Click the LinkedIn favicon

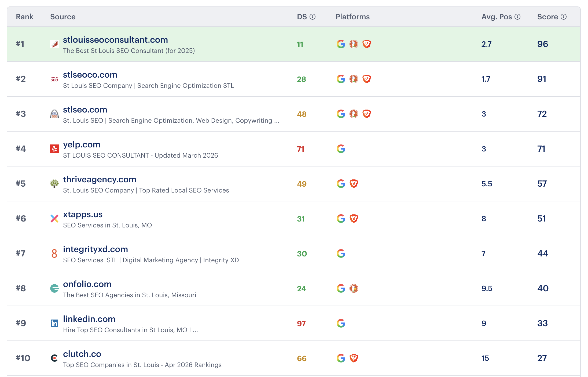[54, 323]
